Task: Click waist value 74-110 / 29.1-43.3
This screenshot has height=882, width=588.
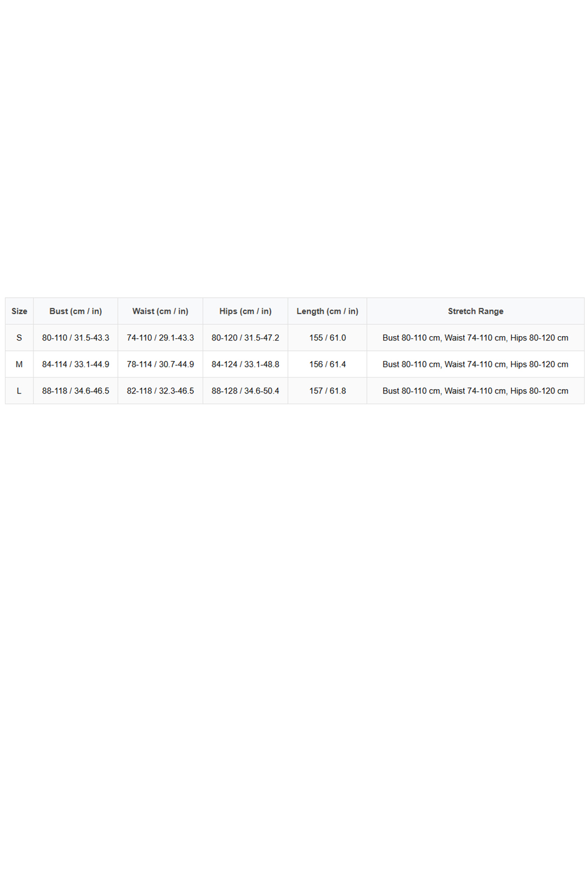Action: pos(161,338)
